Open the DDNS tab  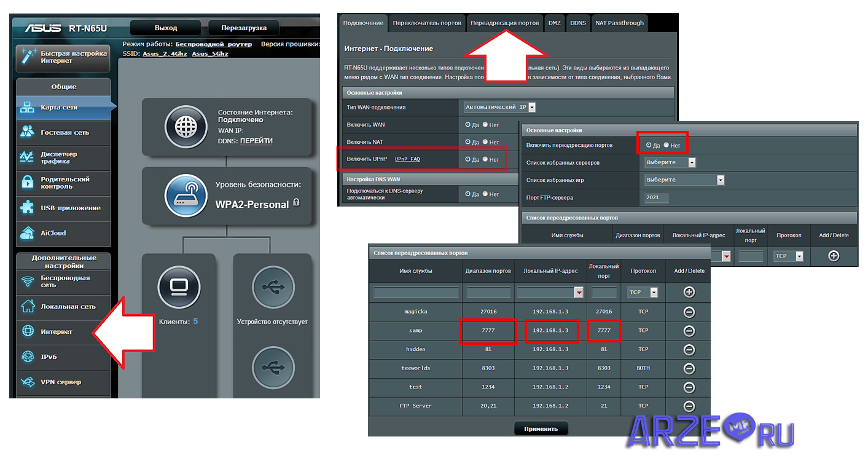click(x=577, y=23)
